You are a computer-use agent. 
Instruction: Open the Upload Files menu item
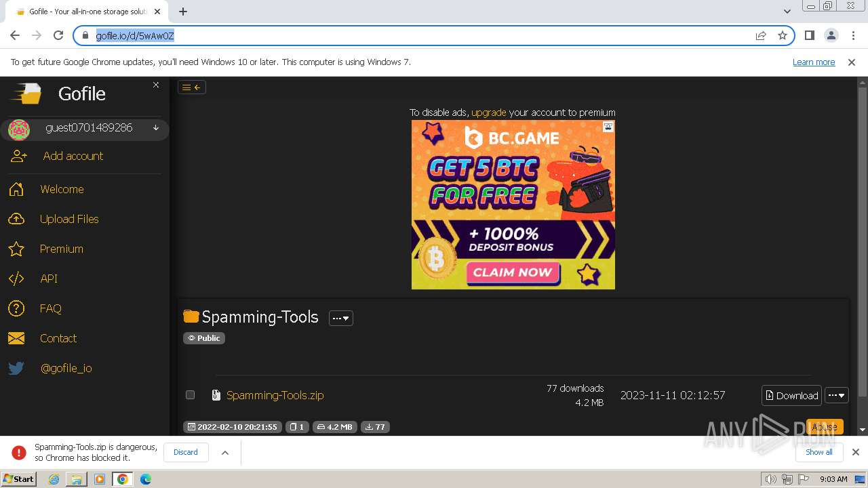(x=69, y=219)
